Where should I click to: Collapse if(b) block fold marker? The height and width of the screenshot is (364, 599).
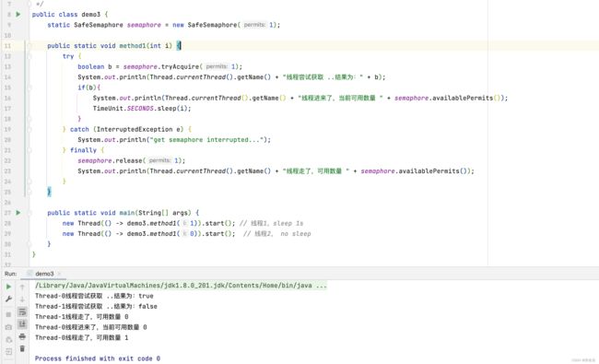29,88
